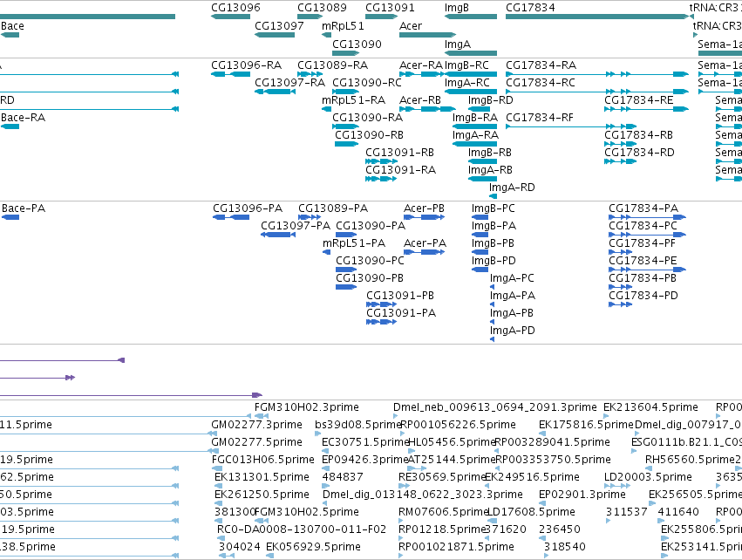Click the Acer-RA transcript label

coord(420,65)
